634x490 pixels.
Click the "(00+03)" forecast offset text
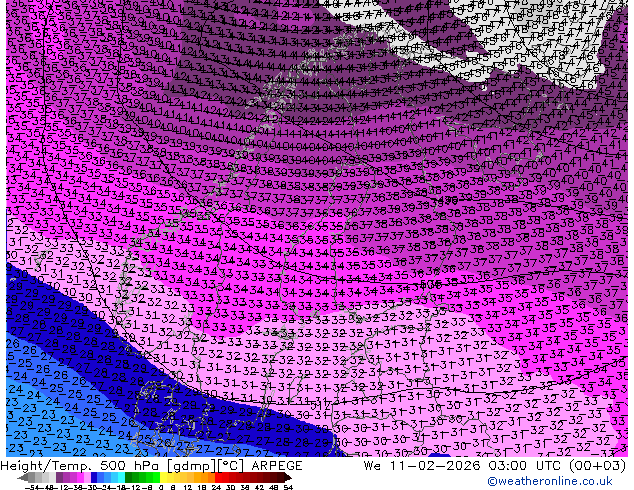click(598, 466)
